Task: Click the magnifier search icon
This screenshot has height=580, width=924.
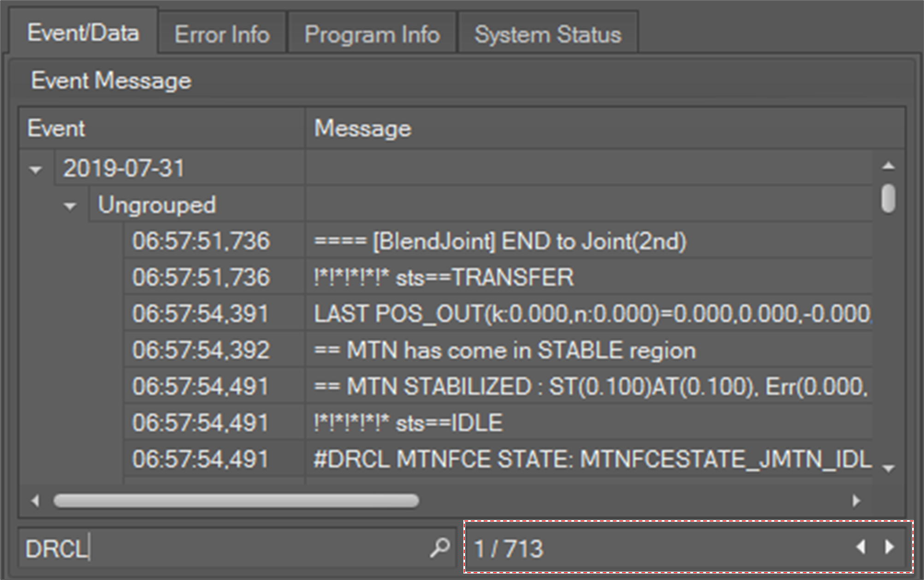Action: [440, 548]
